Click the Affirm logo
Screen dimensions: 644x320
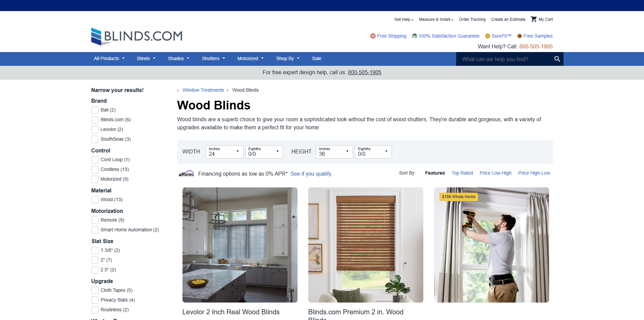(186, 174)
